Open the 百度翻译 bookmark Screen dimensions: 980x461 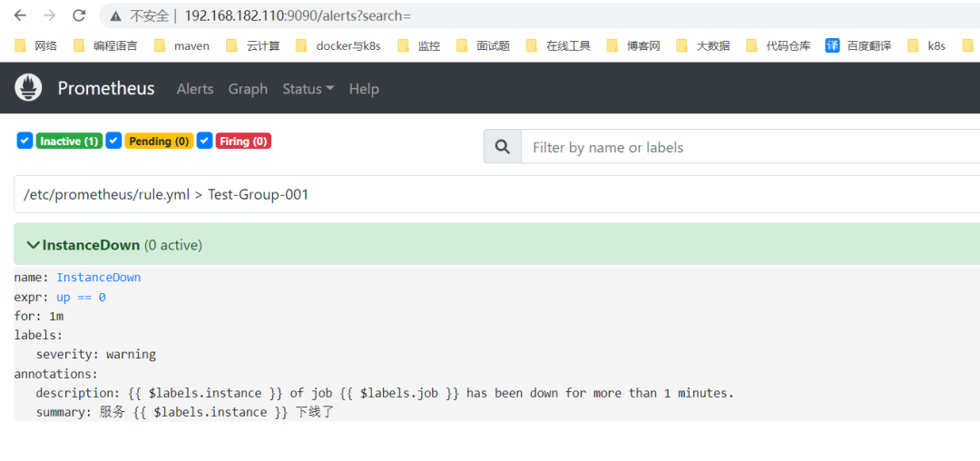pyautogui.click(x=858, y=45)
